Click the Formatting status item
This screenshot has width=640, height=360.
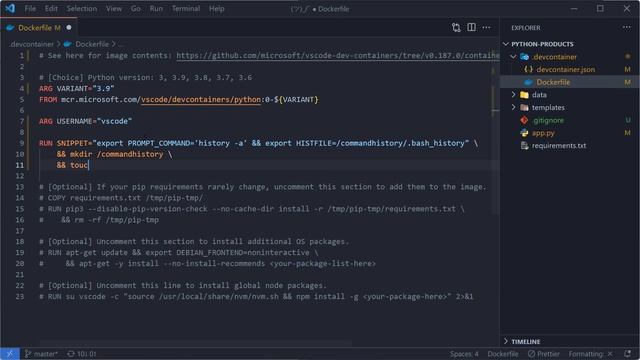(591, 354)
